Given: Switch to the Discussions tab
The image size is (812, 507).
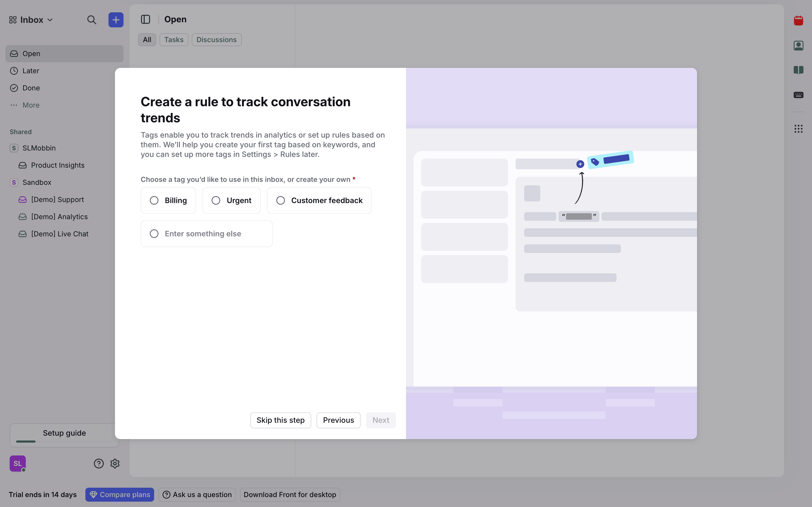Looking at the screenshot, I should tap(216, 40).
